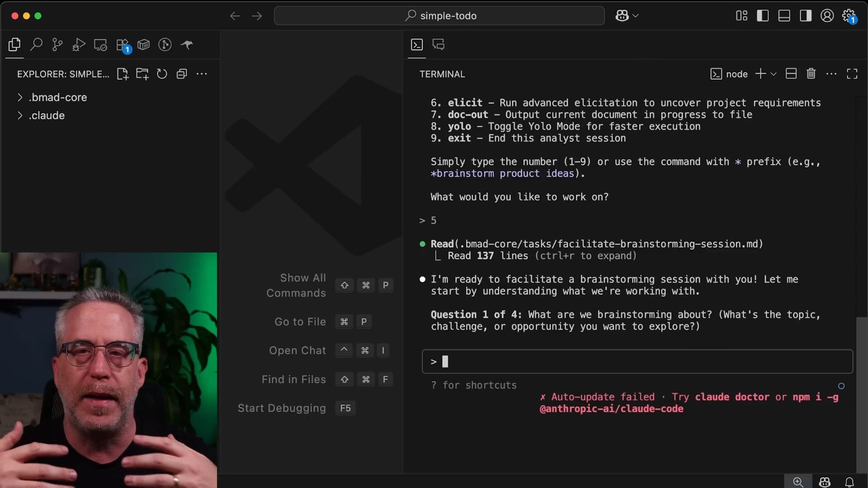The width and height of the screenshot is (868, 488).
Task: Toggle the primary side bar visibility
Action: coord(763,16)
